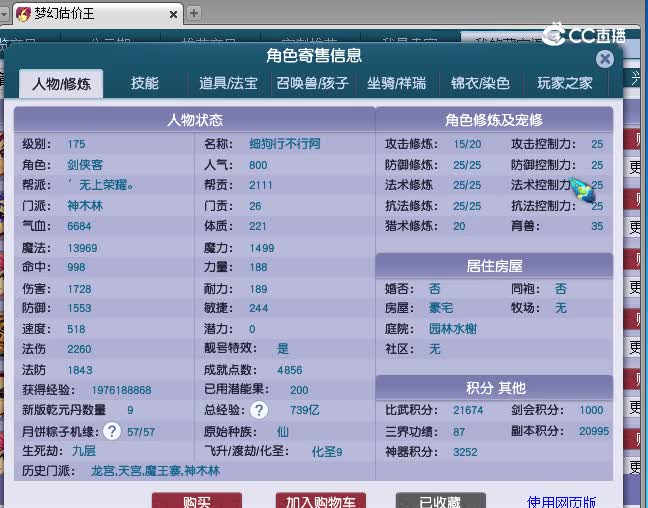Screen dimensions: 648x508
Task: Click the 副本积分 value 20995
Action: click(x=594, y=431)
